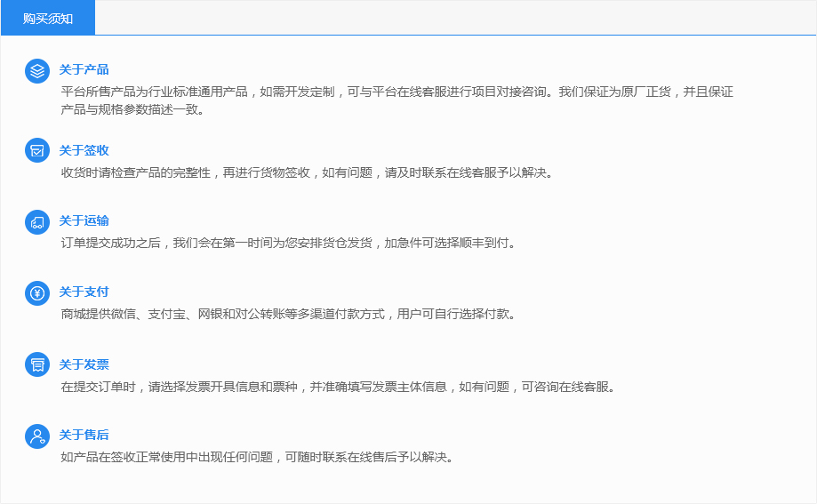Click the 收货时请检查产品的完整性 description text
The height and width of the screenshot is (504, 817).
(307, 172)
